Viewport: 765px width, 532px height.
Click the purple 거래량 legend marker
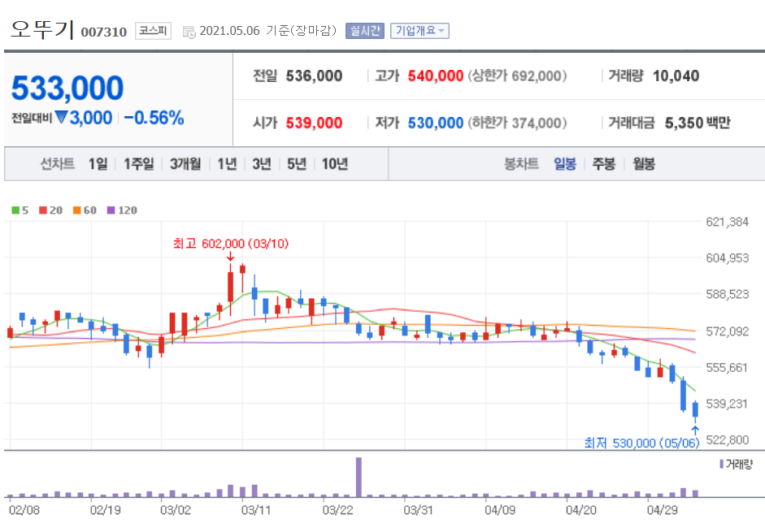tap(722, 465)
